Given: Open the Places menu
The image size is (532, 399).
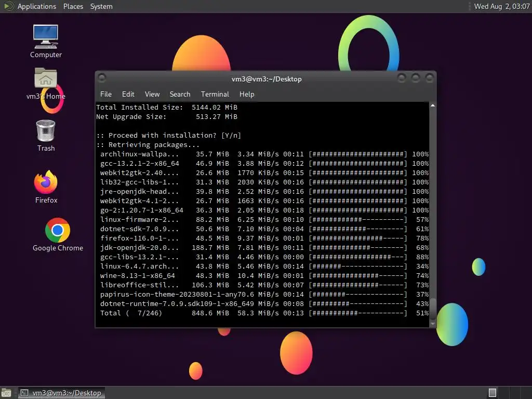Looking at the screenshot, I should coord(73,6).
